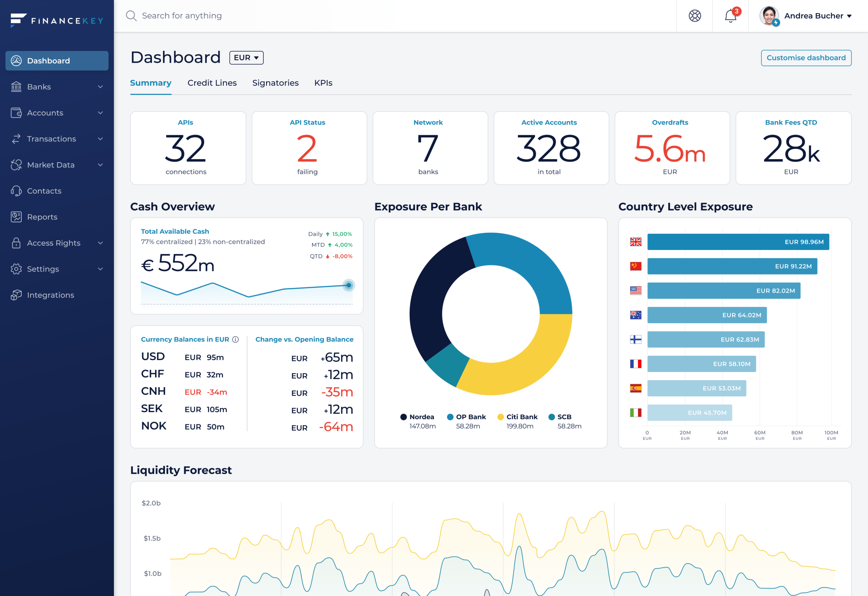
Task: Expand Access Rights submenu chevron
Action: tap(100, 243)
